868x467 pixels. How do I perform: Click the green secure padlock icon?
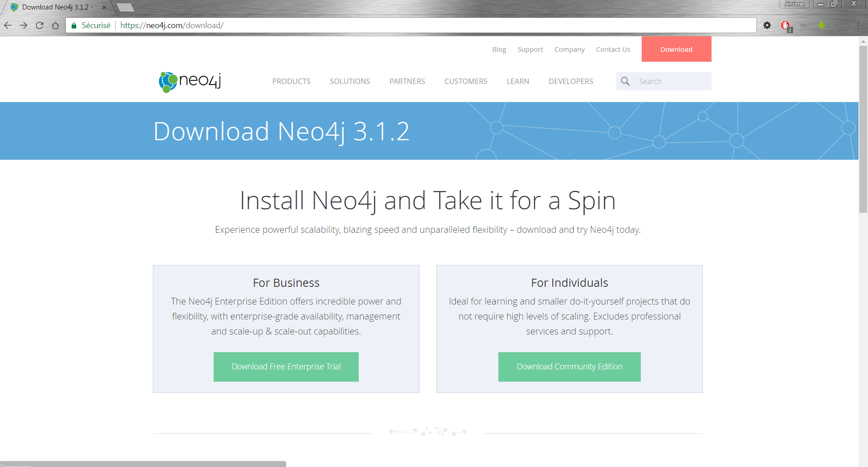(x=74, y=25)
